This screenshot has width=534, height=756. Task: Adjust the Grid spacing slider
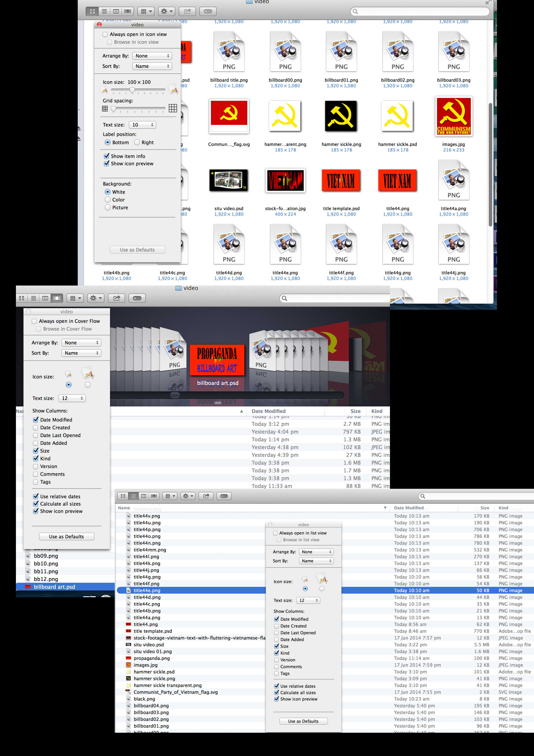113,109
